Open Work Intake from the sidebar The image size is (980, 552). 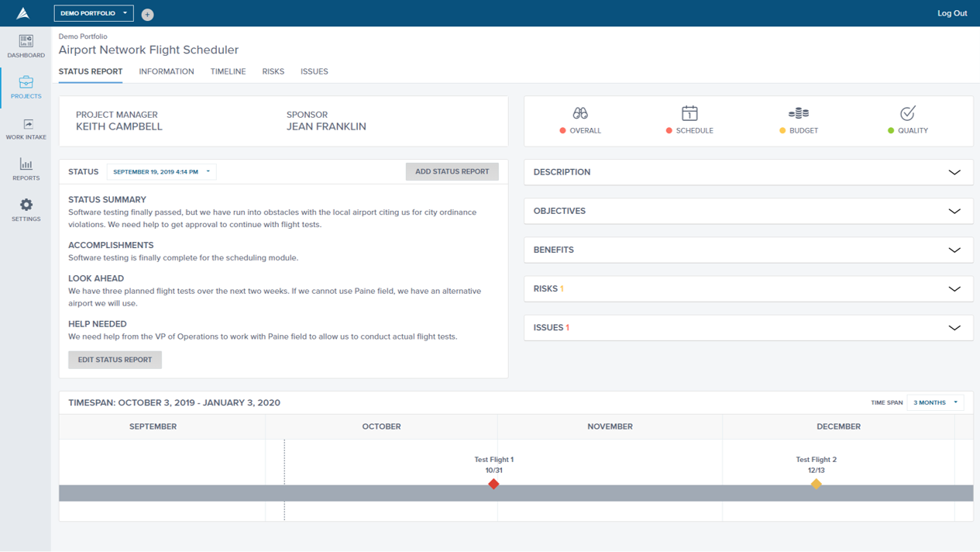click(x=26, y=129)
